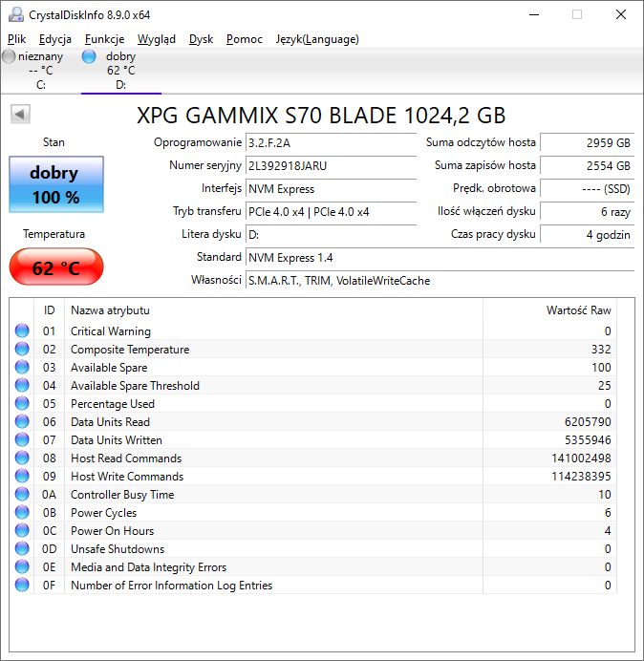Click the dobry 100 % health status button
Screen dimensions: 644x661
pyautogui.click(x=56, y=184)
